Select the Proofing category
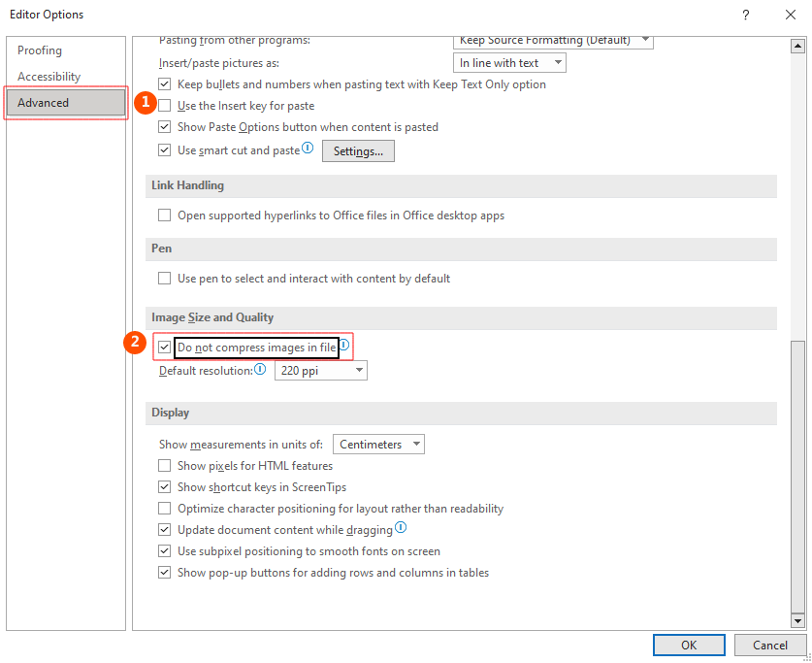This screenshot has height=663, width=812. pos(40,50)
